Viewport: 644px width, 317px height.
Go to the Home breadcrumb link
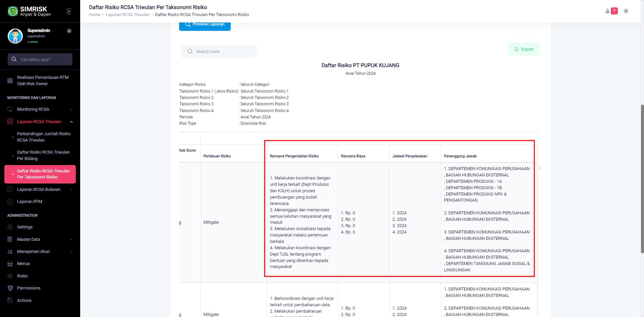pyautogui.click(x=95, y=15)
